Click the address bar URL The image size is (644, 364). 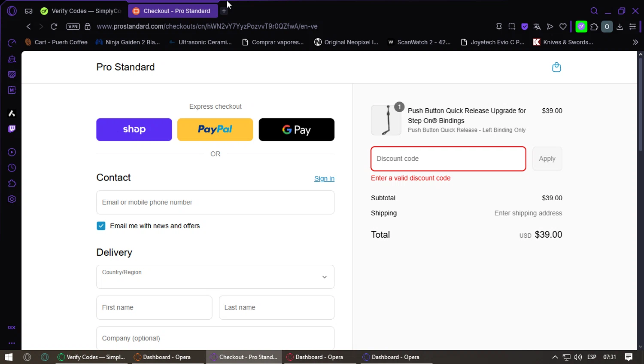207,27
